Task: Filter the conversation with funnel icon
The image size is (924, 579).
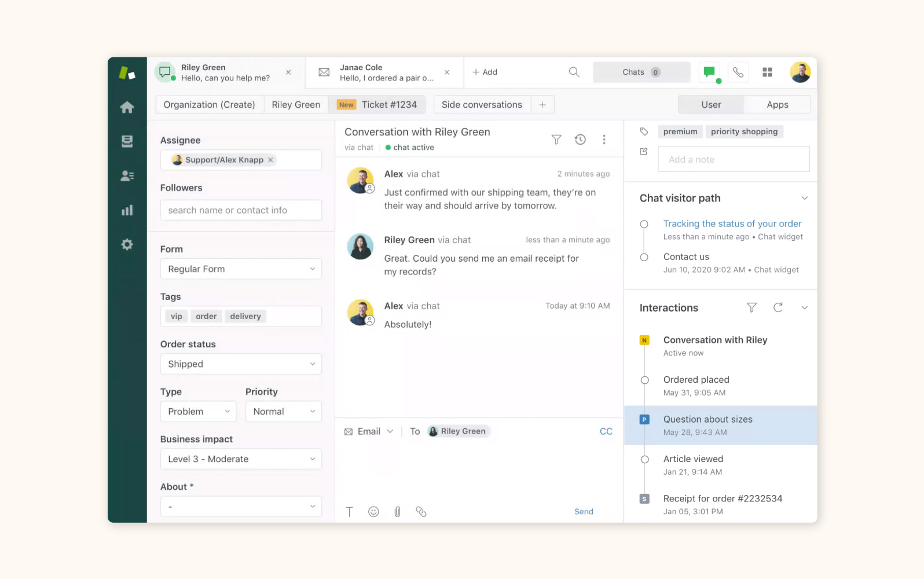Action: (x=556, y=140)
